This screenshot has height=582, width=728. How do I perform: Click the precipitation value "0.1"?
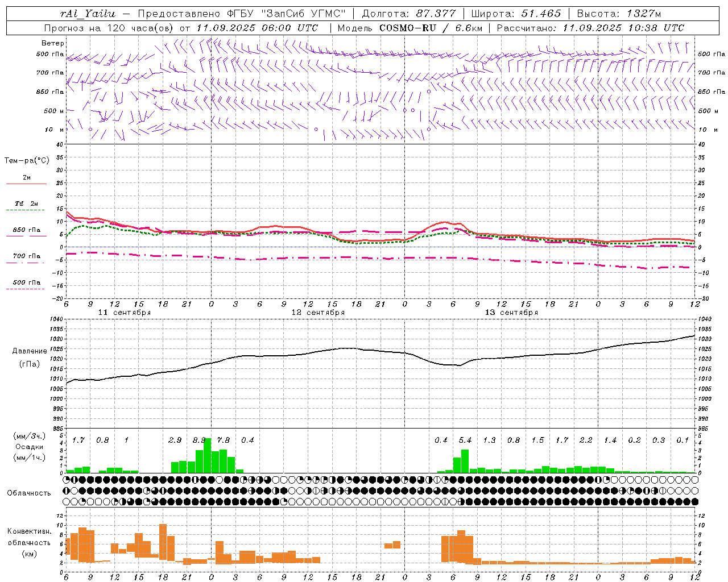682,440
